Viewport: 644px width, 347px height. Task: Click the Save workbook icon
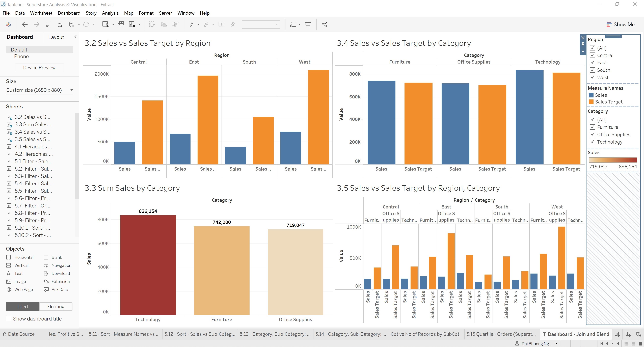point(48,24)
